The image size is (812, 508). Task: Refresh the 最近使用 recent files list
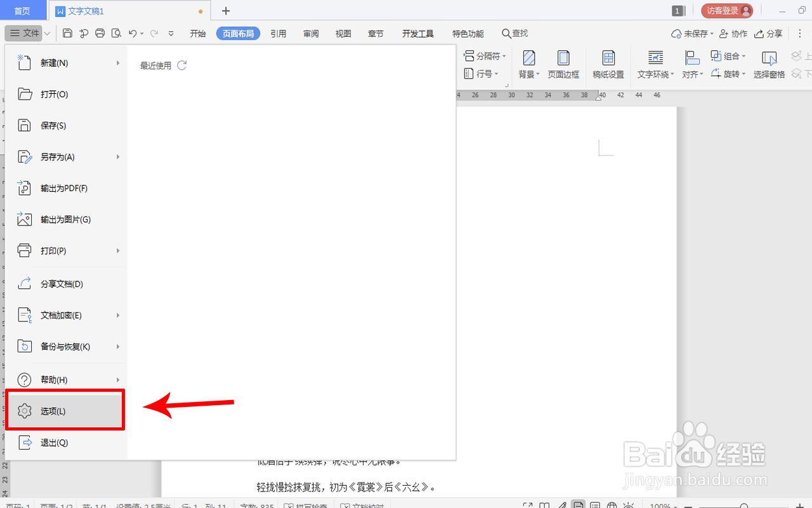[182, 65]
